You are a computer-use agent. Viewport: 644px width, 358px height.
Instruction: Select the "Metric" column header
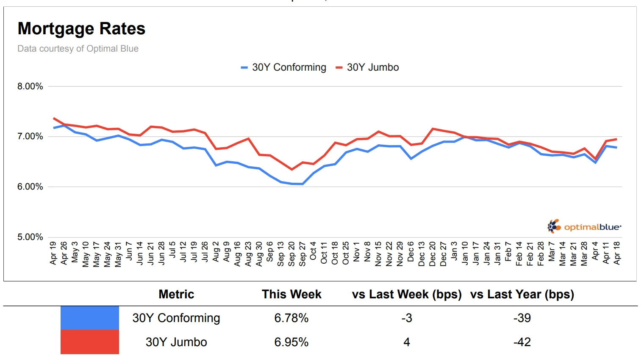176,295
